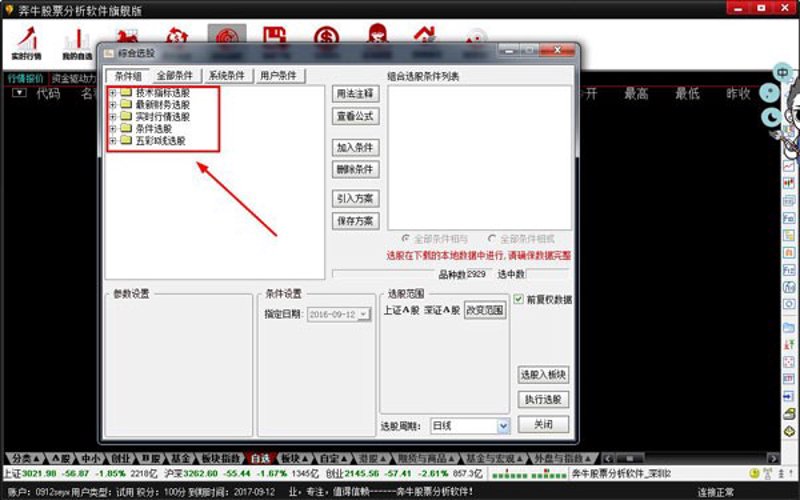The height and width of the screenshot is (500, 800).
Task: Click the floating crescent moon bubble
Action: (x=771, y=118)
